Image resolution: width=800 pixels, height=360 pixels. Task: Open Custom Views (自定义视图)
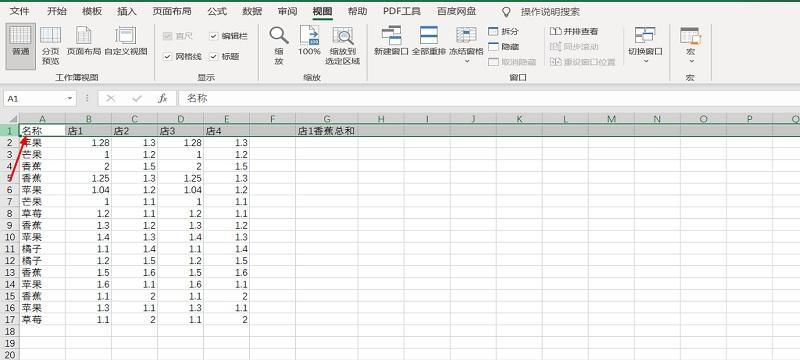click(126, 41)
